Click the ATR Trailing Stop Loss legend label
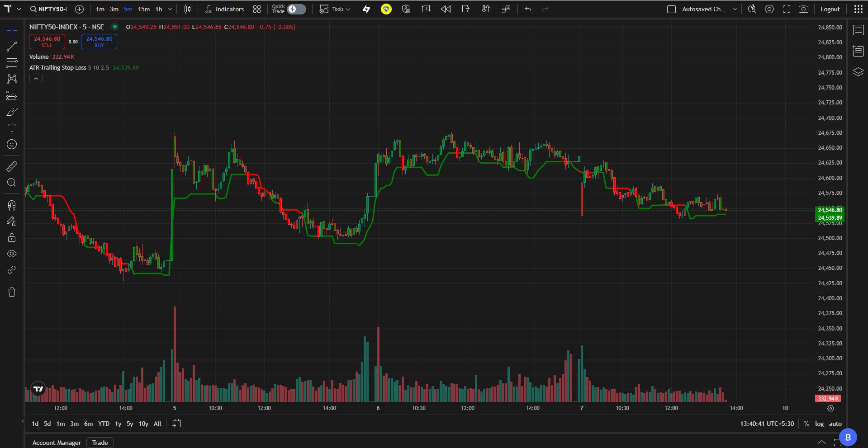Screen dimensions: 868x448 (57, 68)
